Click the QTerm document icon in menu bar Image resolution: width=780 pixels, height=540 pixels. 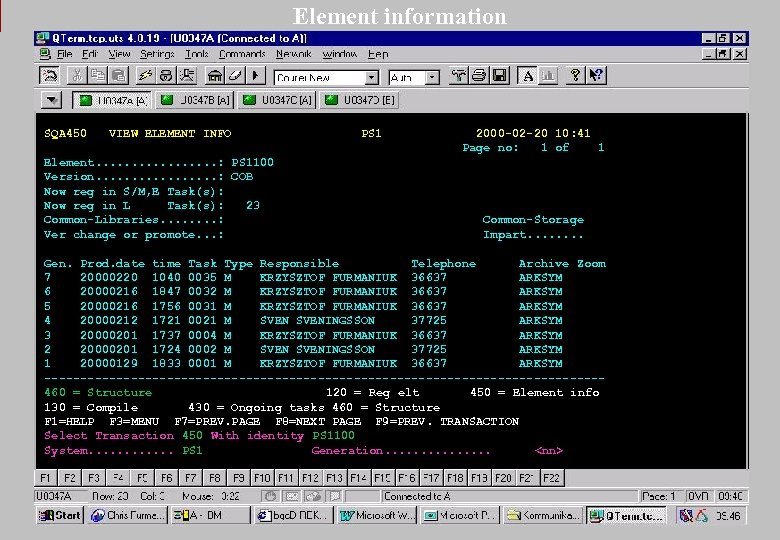coord(45,54)
